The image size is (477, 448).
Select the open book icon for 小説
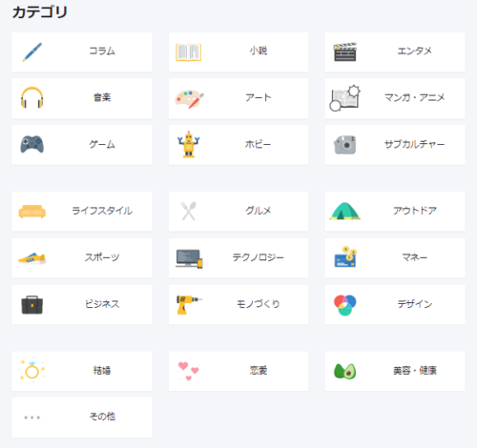[189, 52]
